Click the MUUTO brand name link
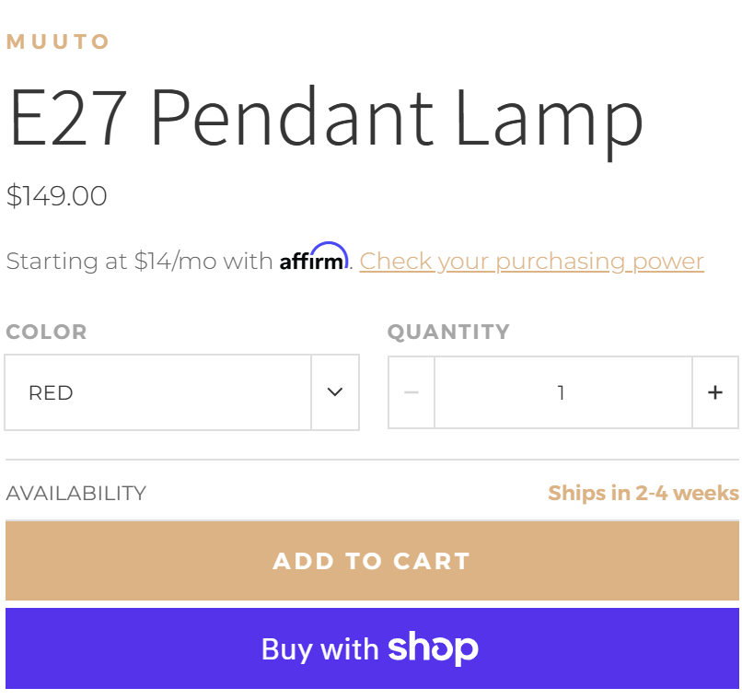The width and height of the screenshot is (742, 700). coord(58,41)
